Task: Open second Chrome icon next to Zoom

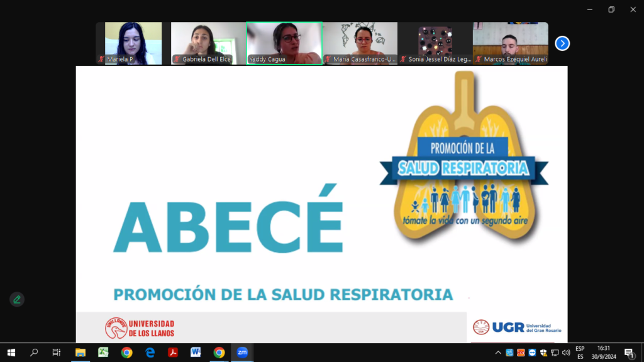Action: (x=219, y=353)
